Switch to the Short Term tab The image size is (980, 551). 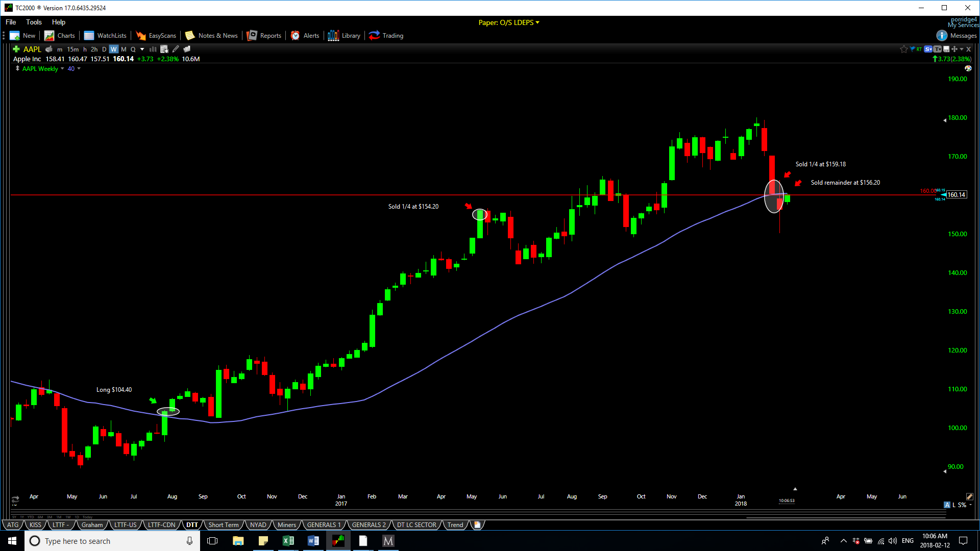pos(224,524)
